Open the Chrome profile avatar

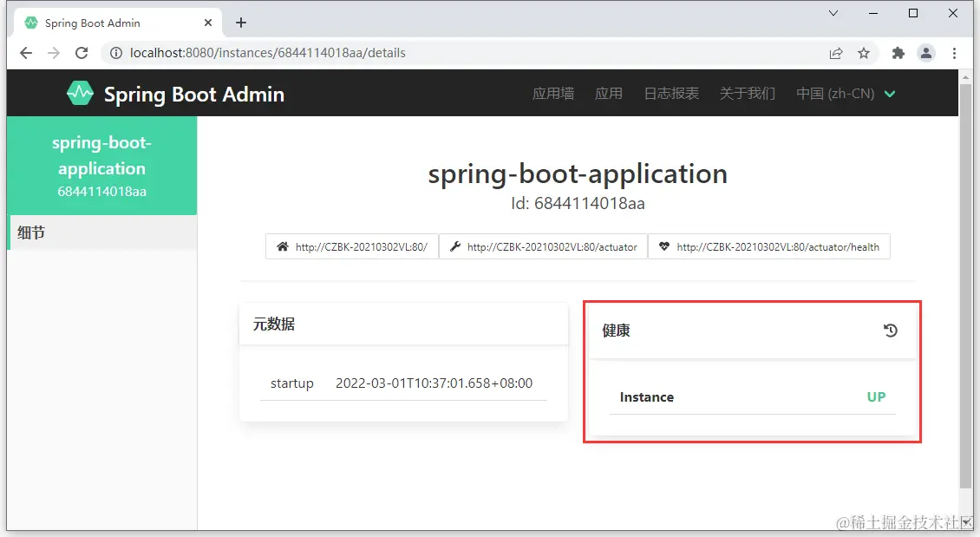[x=926, y=53]
